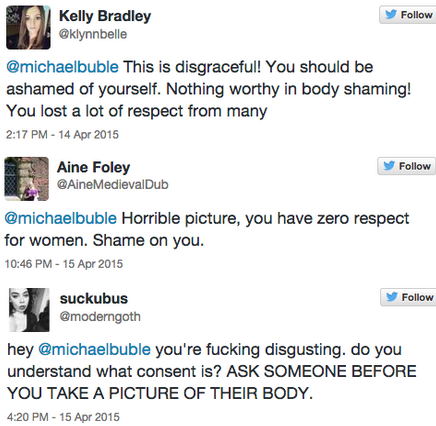Viewport: 436px width, 426px height.
Task: Open the Kelly Bradley name link
Action: pyautogui.click(x=105, y=16)
